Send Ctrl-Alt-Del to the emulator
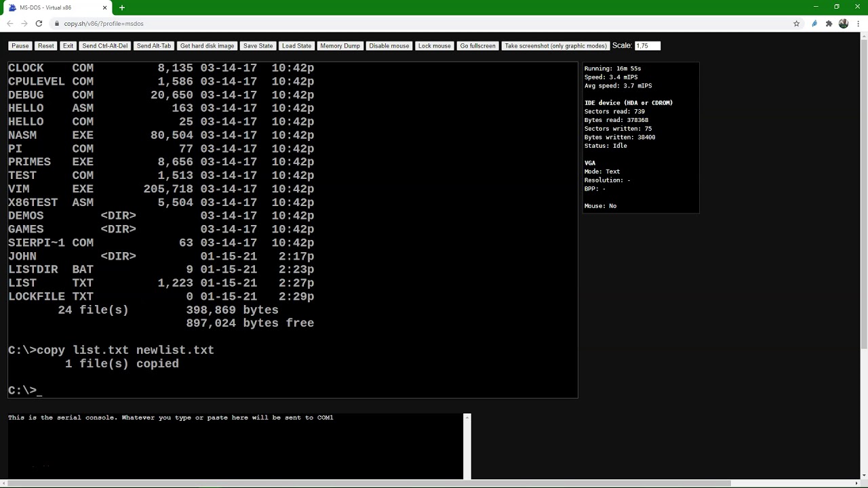This screenshot has width=868, height=488. [105, 45]
